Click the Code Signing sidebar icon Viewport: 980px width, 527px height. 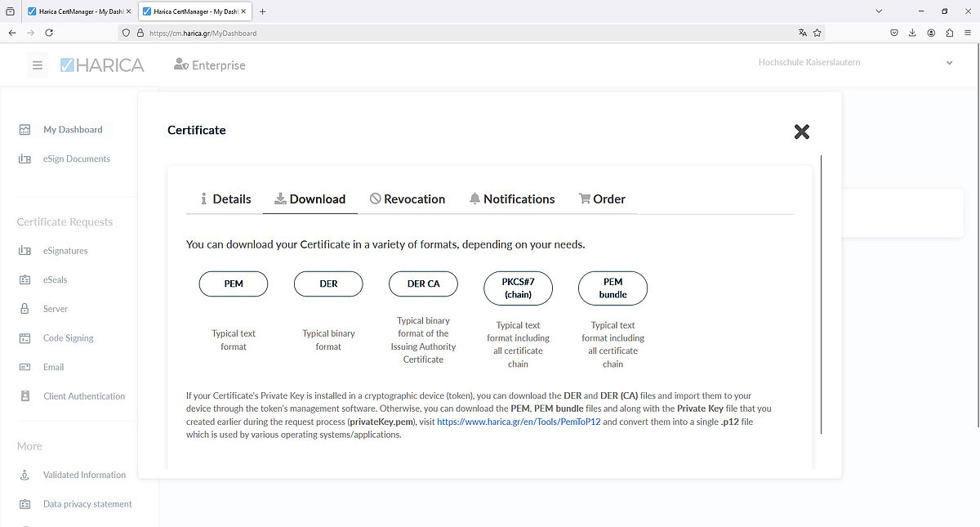click(24, 338)
